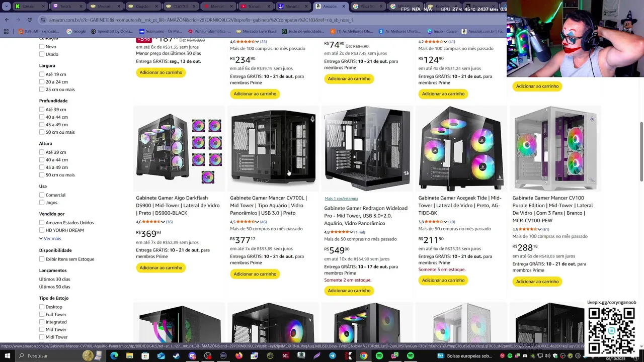Enable the Exibir Itens sem Estoque checkbox
644x362 pixels.
tap(42, 259)
